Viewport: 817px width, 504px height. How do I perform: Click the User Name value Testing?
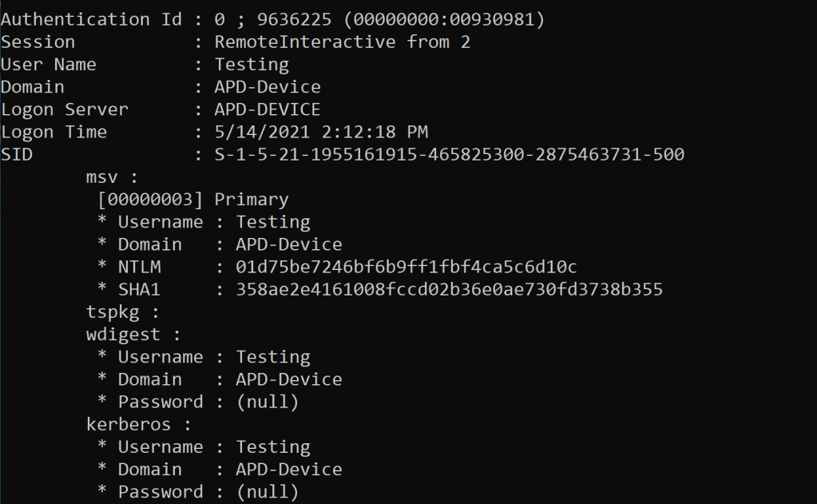[x=252, y=64]
